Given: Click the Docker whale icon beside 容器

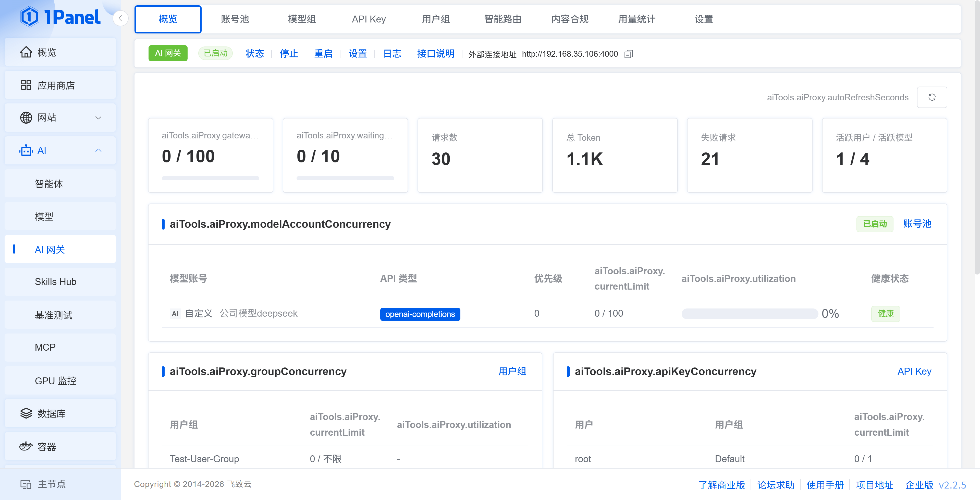Looking at the screenshot, I should point(26,446).
